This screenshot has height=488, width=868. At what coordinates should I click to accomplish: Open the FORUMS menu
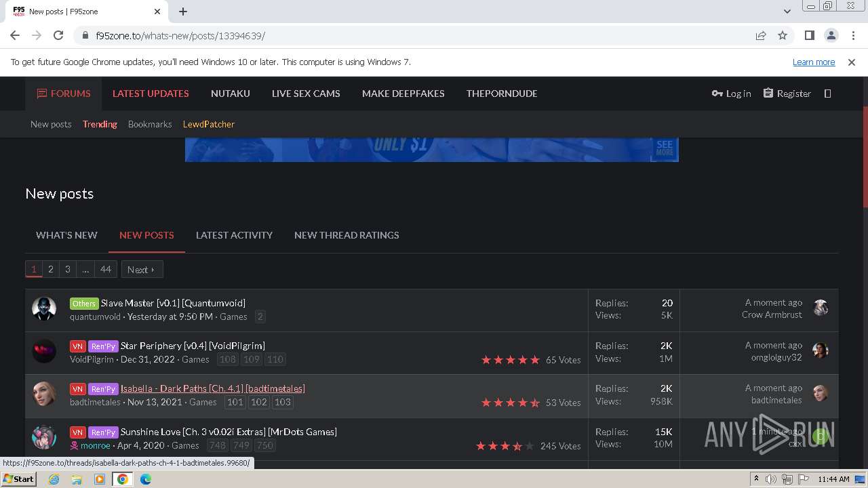(64, 94)
